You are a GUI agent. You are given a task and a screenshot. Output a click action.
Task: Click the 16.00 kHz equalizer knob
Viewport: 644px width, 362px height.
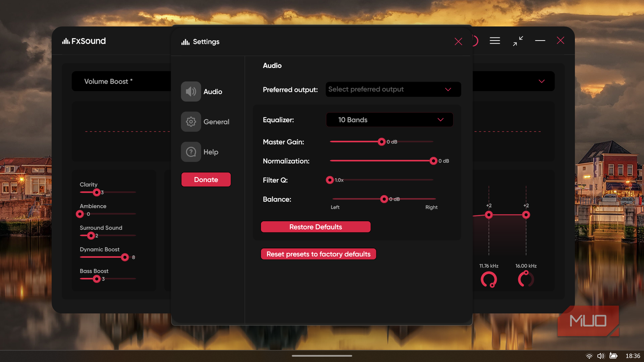[526, 279]
